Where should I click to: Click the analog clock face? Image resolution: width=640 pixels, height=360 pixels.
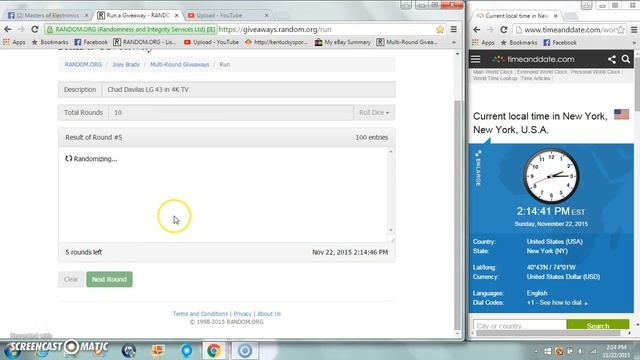click(x=551, y=176)
